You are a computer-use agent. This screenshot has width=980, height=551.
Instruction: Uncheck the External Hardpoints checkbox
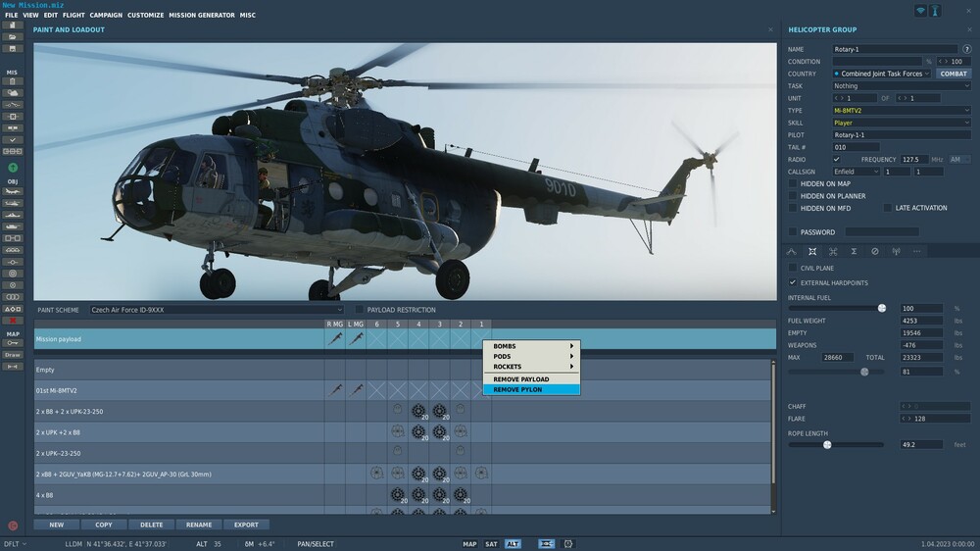[x=793, y=282]
